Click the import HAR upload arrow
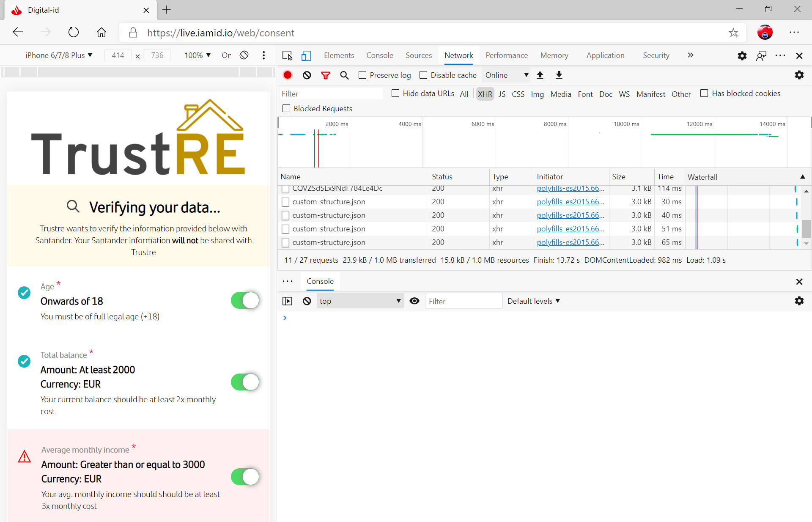Screen dimensions: 812x522 tap(540, 75)
